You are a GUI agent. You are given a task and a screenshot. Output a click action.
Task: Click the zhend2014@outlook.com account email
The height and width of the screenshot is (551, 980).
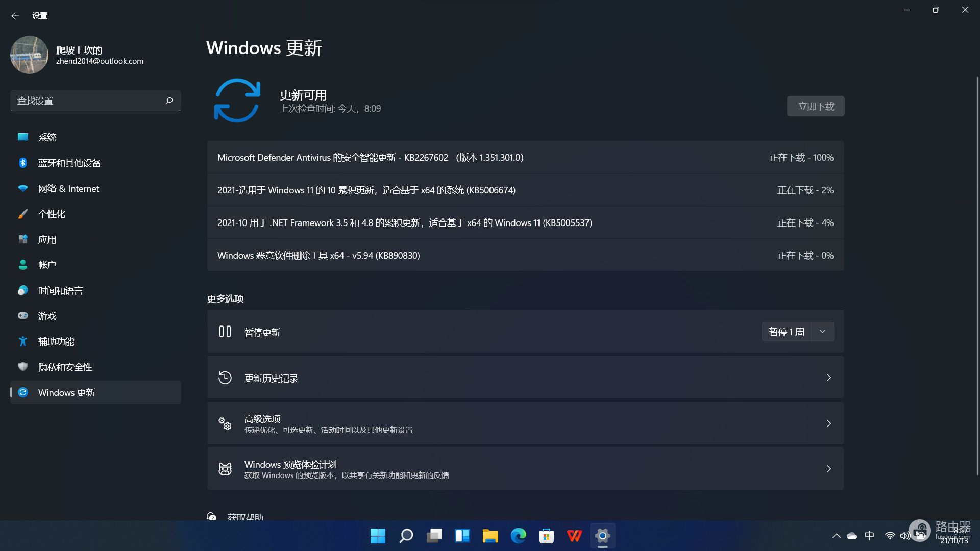[100, 61]
